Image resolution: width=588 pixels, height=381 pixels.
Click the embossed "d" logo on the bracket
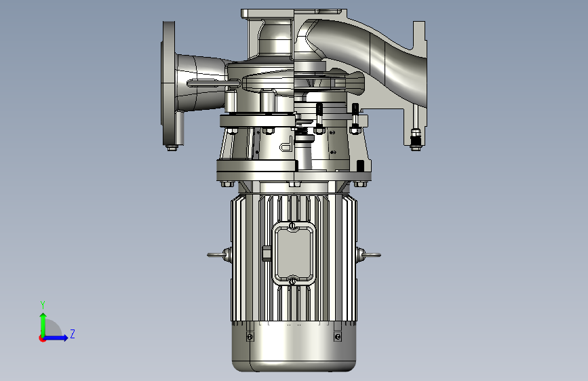click(x=286, y=144)
